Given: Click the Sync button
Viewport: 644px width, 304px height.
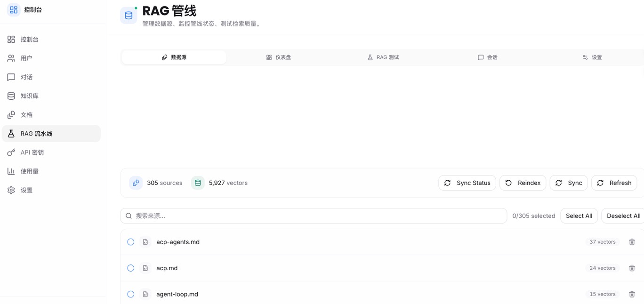Looking at the screenshot, I should pos(569,183).
